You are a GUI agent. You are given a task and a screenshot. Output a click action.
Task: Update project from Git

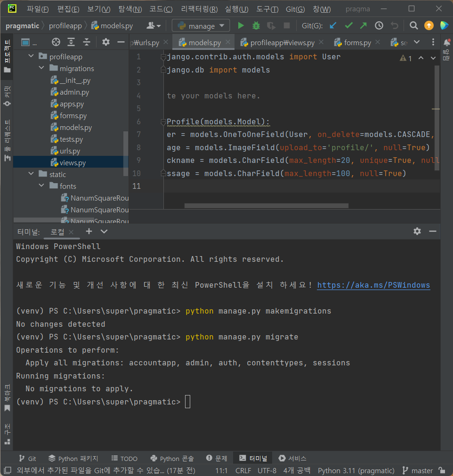(x=333, y=25)
